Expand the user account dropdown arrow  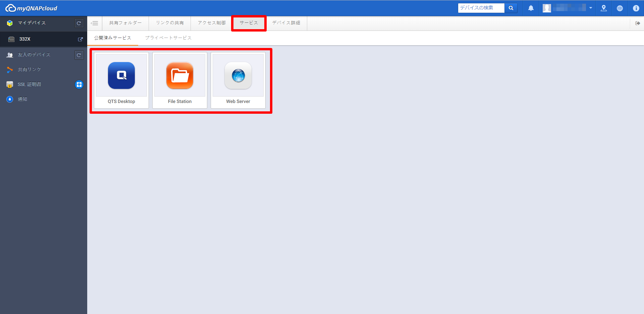tap(591, 8)
